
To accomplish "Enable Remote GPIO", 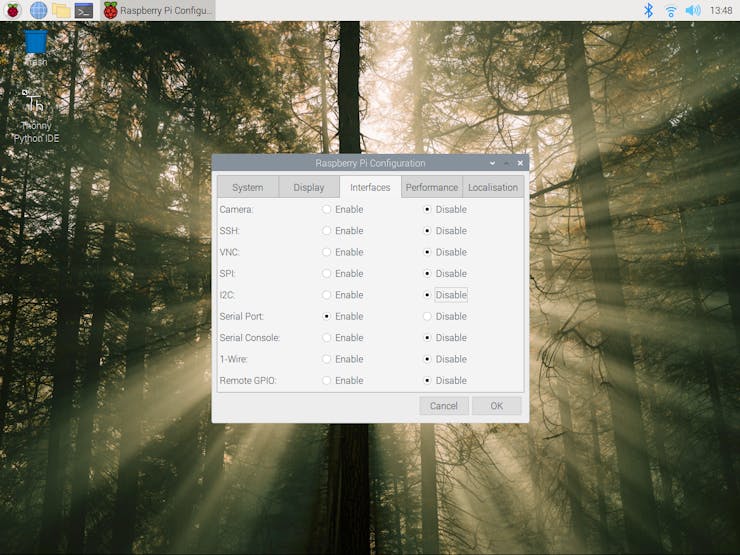I will click(343, 380).
